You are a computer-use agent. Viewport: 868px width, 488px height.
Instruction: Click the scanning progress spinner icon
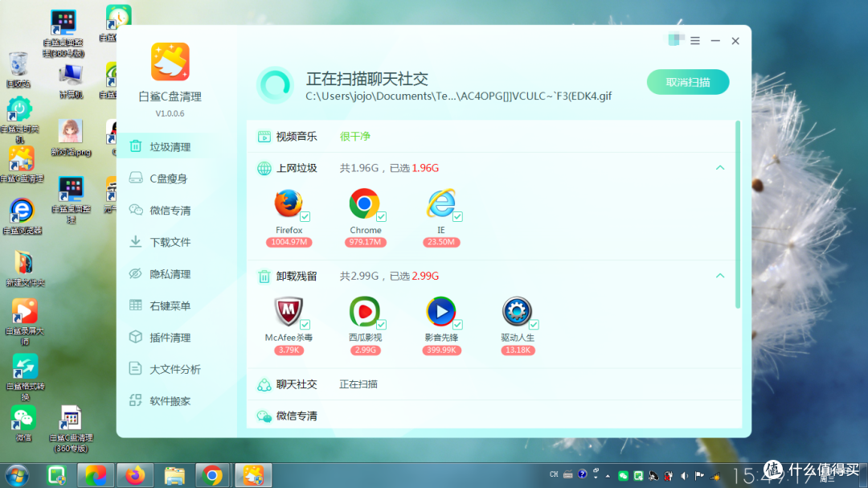click(275, 85)
